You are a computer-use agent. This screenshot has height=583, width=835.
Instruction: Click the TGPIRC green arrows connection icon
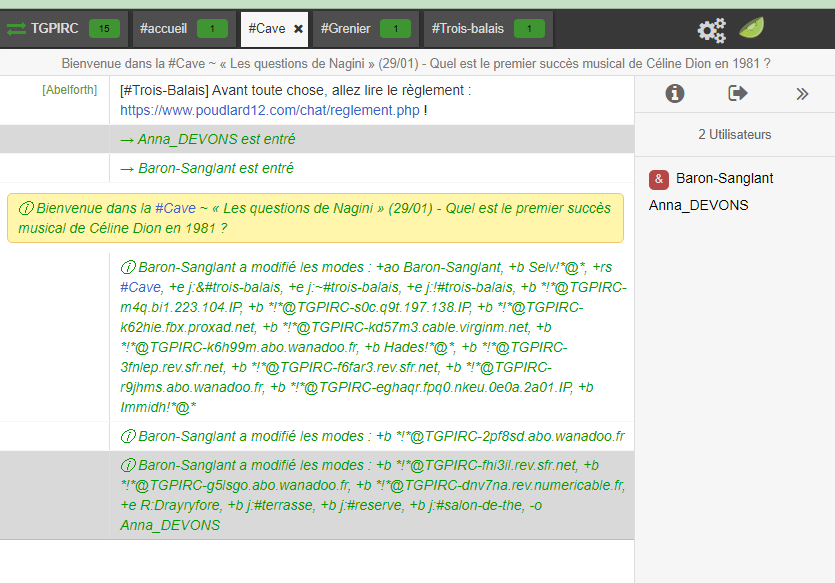(x=16, y=29)
